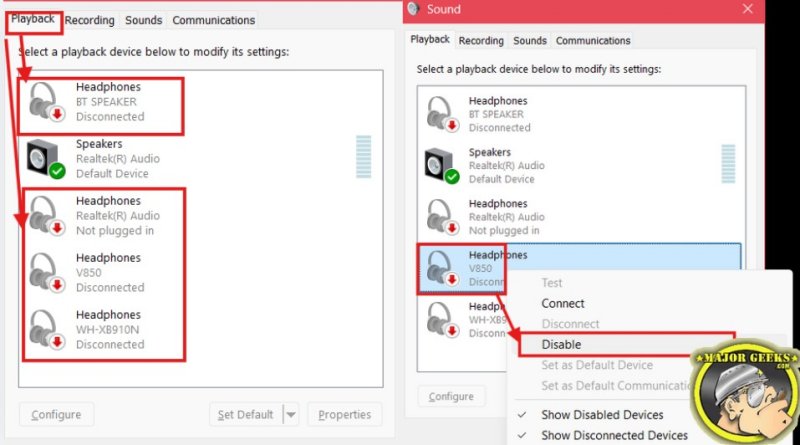800x445 pixels.
Task: Expand Set Default dropdown arrow
Action: pyautogui.click(x=291, y=414)
